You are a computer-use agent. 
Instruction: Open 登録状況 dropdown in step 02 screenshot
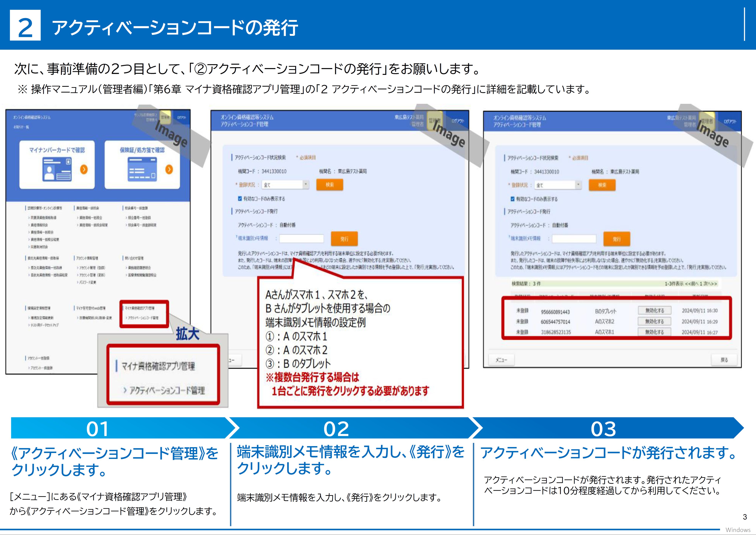point(286,185)
